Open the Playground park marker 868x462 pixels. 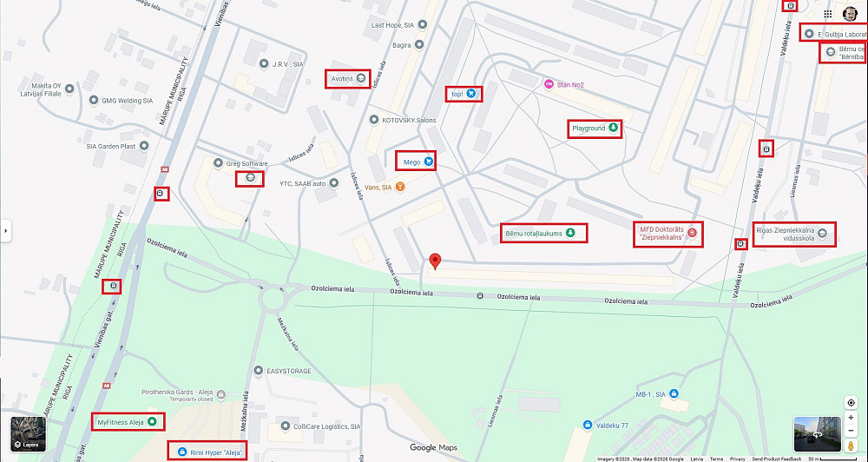(x=613, y=128)
